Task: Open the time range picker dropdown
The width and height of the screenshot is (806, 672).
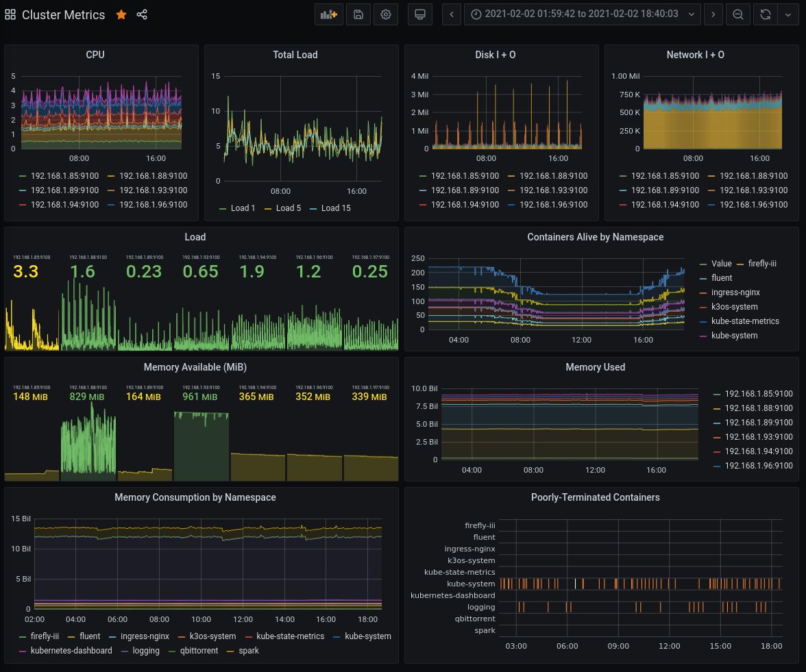Action: [582, 14]
